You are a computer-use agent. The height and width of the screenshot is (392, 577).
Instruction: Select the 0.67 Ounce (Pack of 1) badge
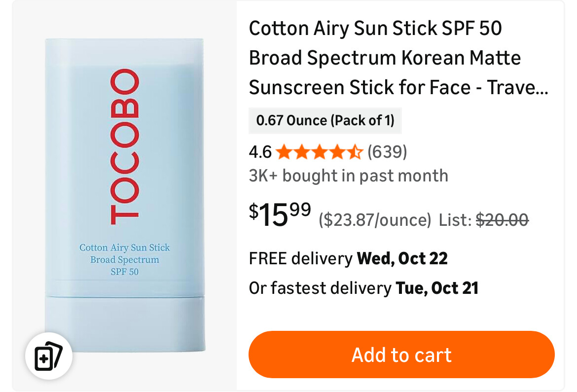pyautogui.click(x=325, y=121)
